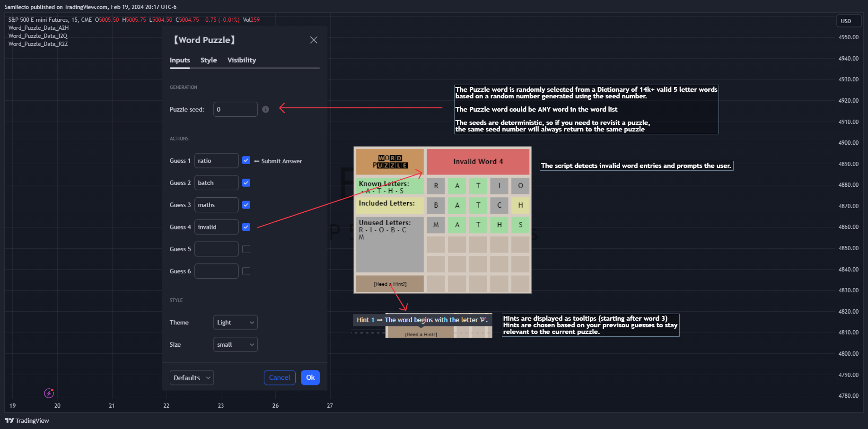
Task: Click letter tile M in third guess row
Action: (436, 225)
